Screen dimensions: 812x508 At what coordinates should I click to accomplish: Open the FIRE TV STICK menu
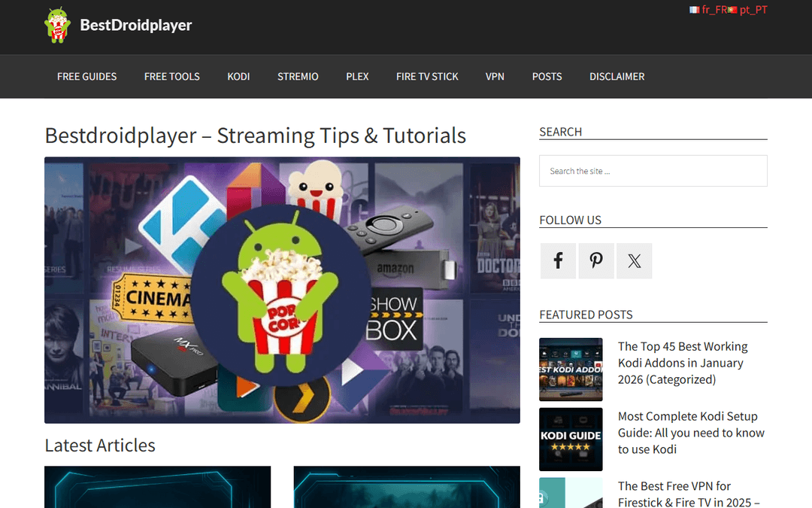click(427, 77)
